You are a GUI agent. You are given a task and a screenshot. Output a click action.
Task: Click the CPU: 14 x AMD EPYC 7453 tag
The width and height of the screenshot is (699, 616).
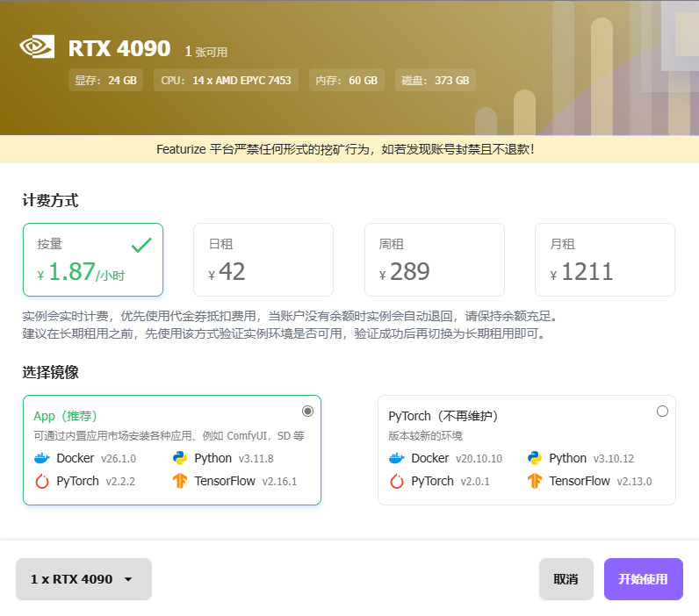(x=226, y=80)
